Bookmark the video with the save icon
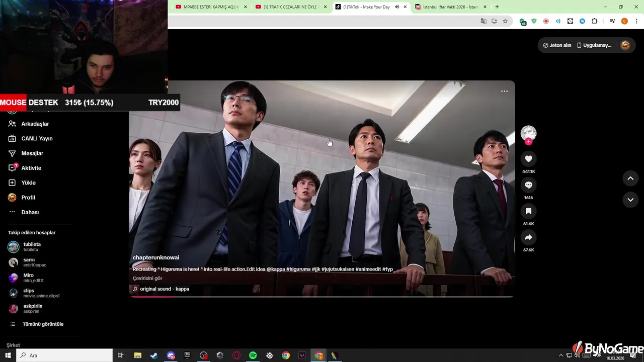Screen dimensions: 644x362 point(528,211)
